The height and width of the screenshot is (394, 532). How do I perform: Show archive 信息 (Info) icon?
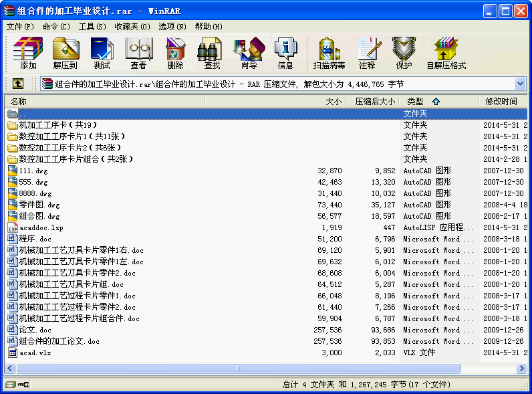[285, 53]
